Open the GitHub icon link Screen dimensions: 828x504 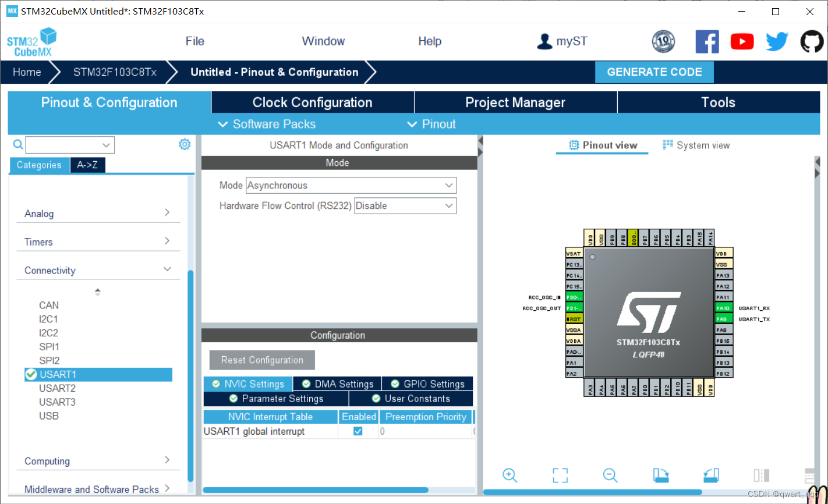812,41
